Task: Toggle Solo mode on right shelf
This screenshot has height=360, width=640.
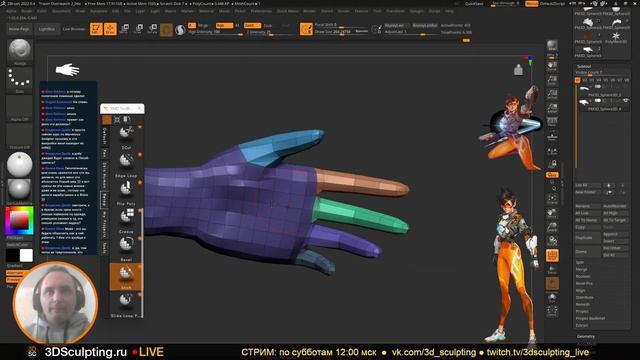Action: coord(552,298)
